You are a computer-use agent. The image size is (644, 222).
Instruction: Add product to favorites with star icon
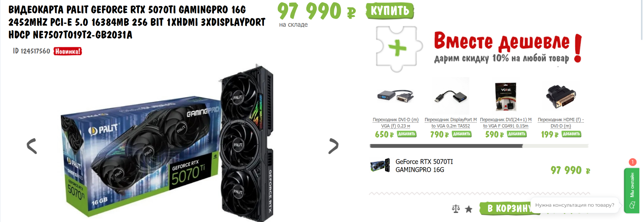point(469,209)
